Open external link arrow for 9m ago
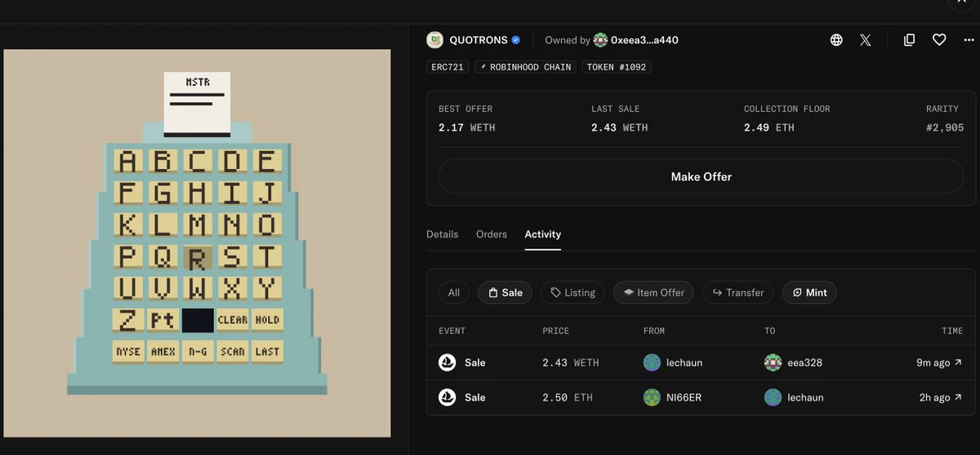Image resolution: width=980 pixels, height=455 pixels. point(958,363)
